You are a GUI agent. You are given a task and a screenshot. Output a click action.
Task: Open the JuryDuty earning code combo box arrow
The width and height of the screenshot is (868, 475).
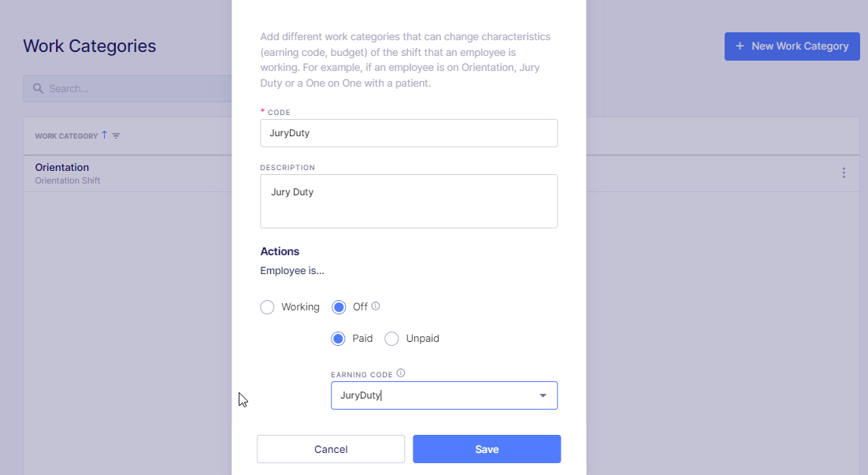[543, 395]
